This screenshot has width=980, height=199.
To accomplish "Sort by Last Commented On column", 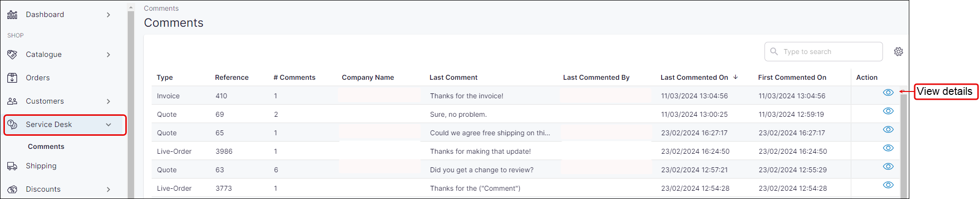I will pyautogui.click(x=694, y=77).
